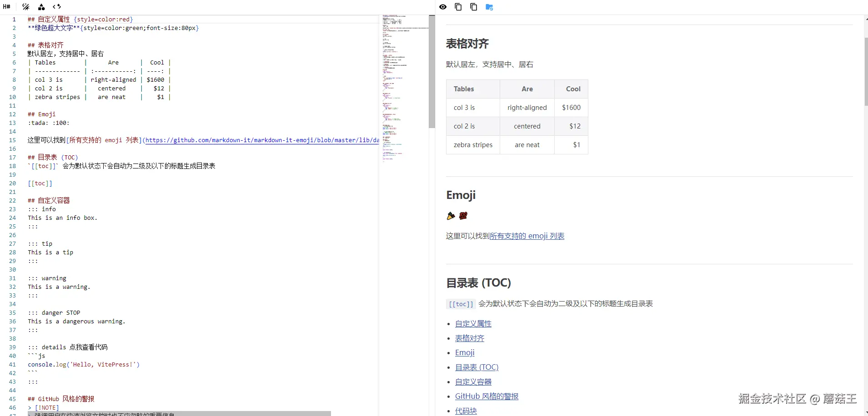This screenshot has height=416, width=868.
Task: Click editor line '## 表格对齐'
Action: (x=45, y=45)
